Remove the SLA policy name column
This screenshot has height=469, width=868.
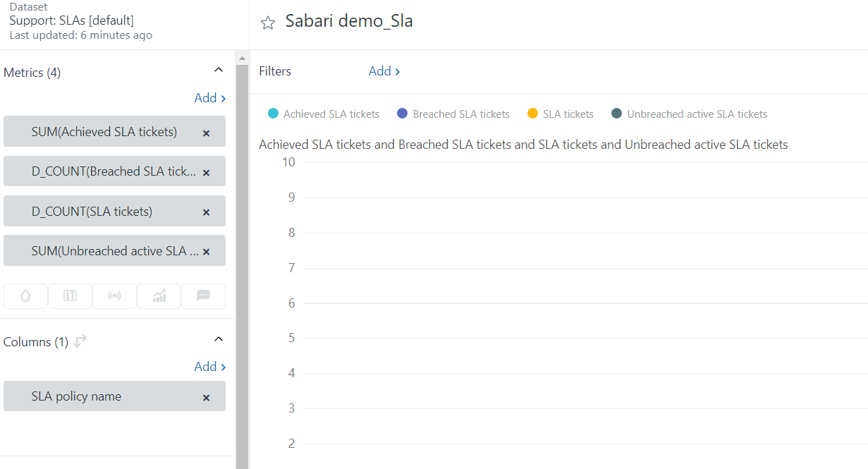click(x=207, y=397)
